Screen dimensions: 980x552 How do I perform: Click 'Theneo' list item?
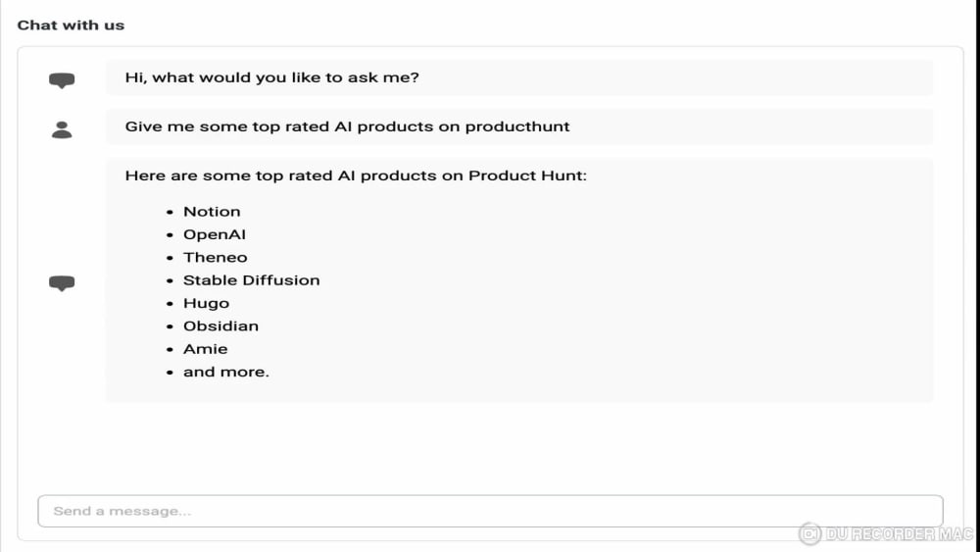click(215, 257)
